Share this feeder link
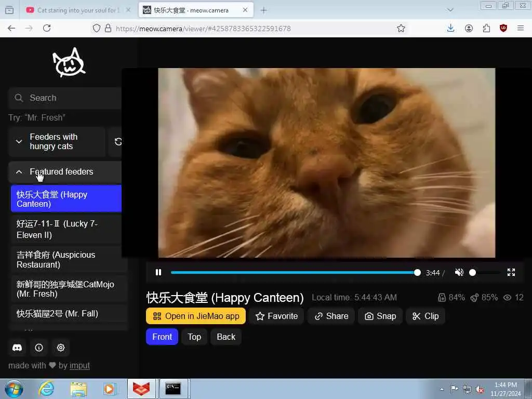532x399 pixels. pyautogui.click(x=331, y=316)
